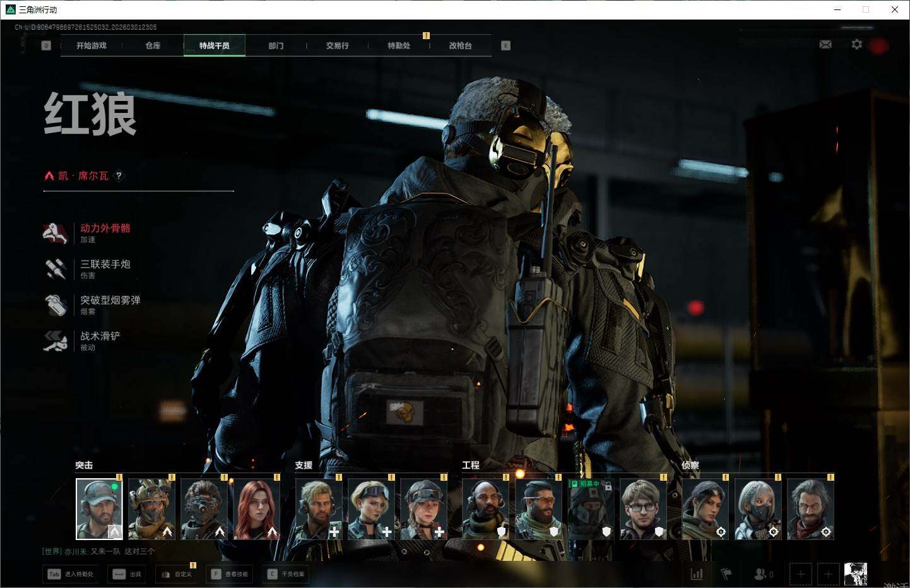Click the 突击 class header
910x588 pixels.
[84, 465]
